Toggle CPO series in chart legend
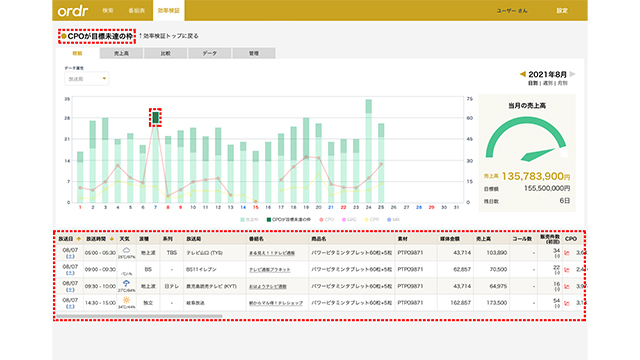Image resolution: width=640 pixels, height=360 pixels. click(327, 220)
